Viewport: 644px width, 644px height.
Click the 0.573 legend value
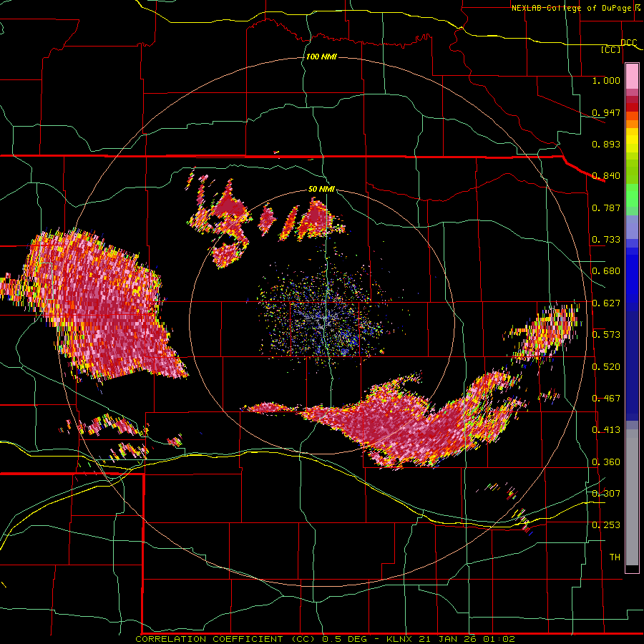point(606,335)
